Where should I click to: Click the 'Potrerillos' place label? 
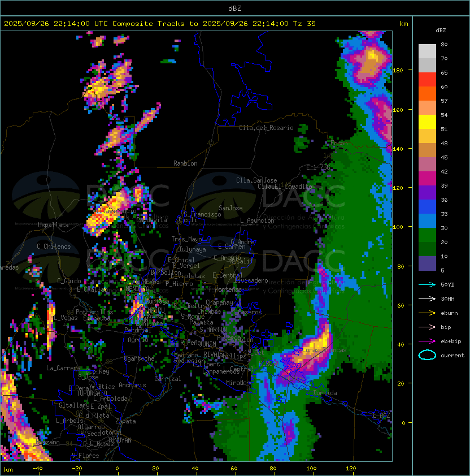pos(94,312)
